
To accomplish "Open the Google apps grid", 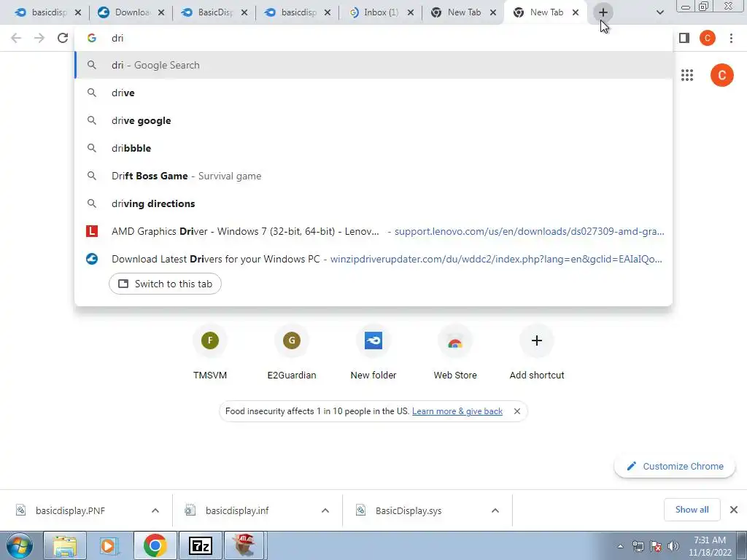I will (687, 75).
